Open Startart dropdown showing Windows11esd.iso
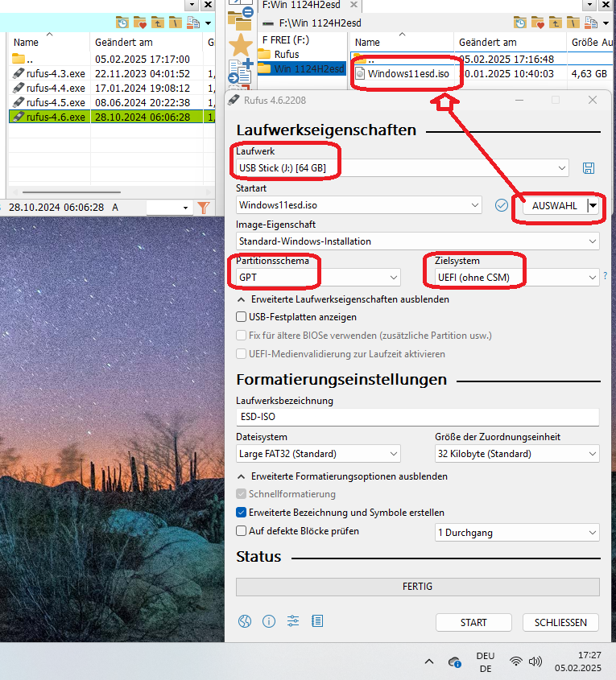616x680 pixels. point(359,205)
